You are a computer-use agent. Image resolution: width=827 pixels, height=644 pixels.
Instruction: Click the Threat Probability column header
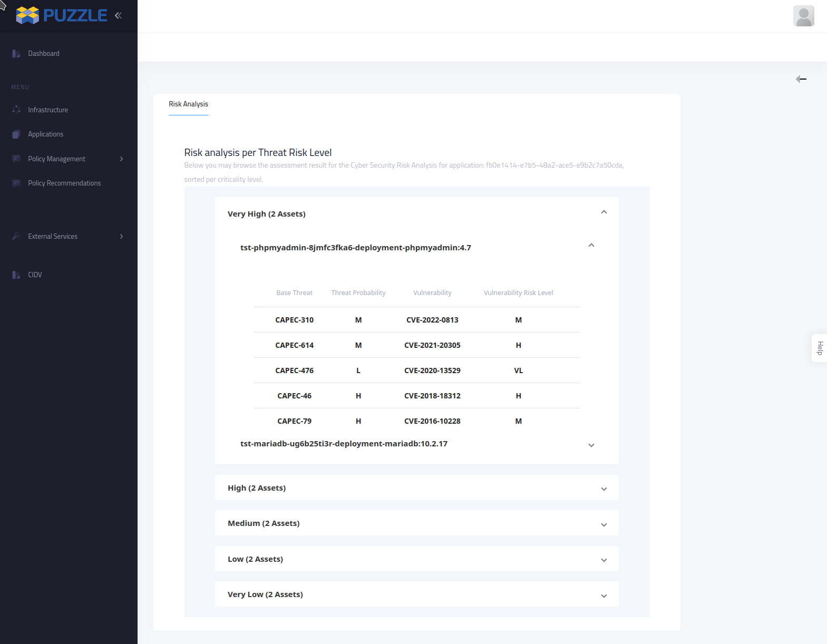pyautogui.click(x=358, y=293)
